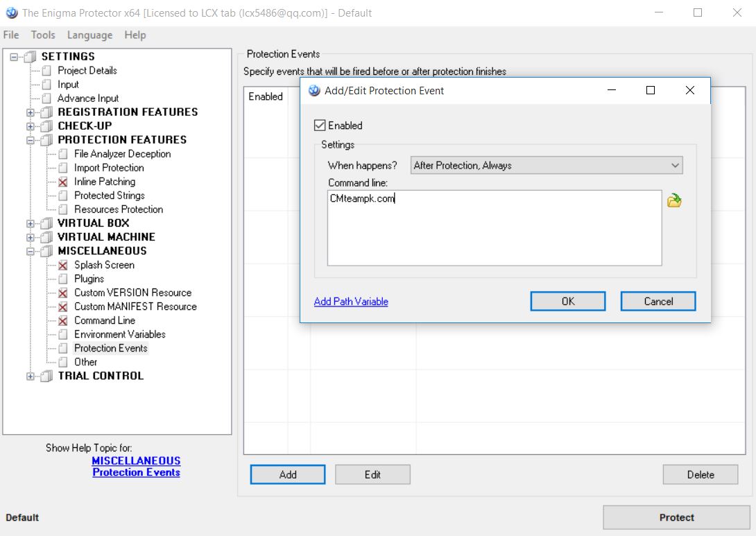Viewport: 756px width, 536px height.
Task: Click the PROTECTION FEATURES folder icon
Action: (x=46, y=140)
